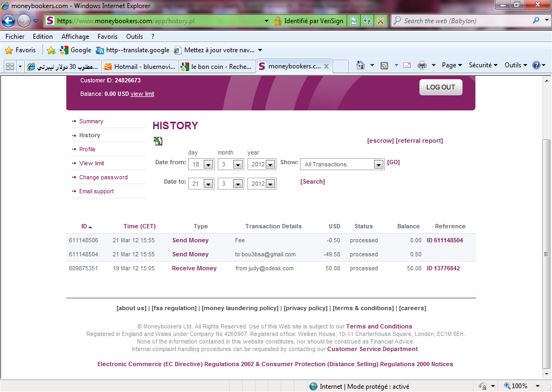Open the Edition menu
The height and width of the screenshot is (392, 552).
click(43, 37)
